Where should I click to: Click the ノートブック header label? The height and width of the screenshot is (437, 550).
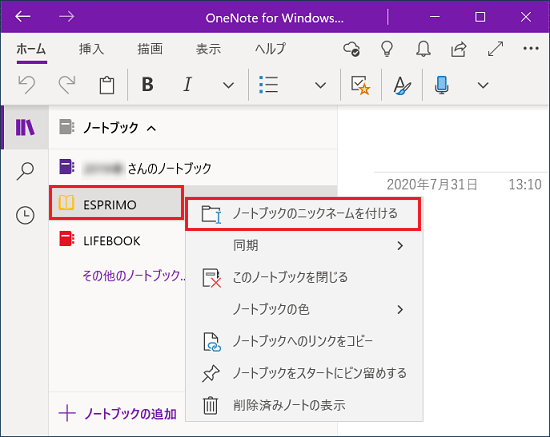[x=111, y=128]
